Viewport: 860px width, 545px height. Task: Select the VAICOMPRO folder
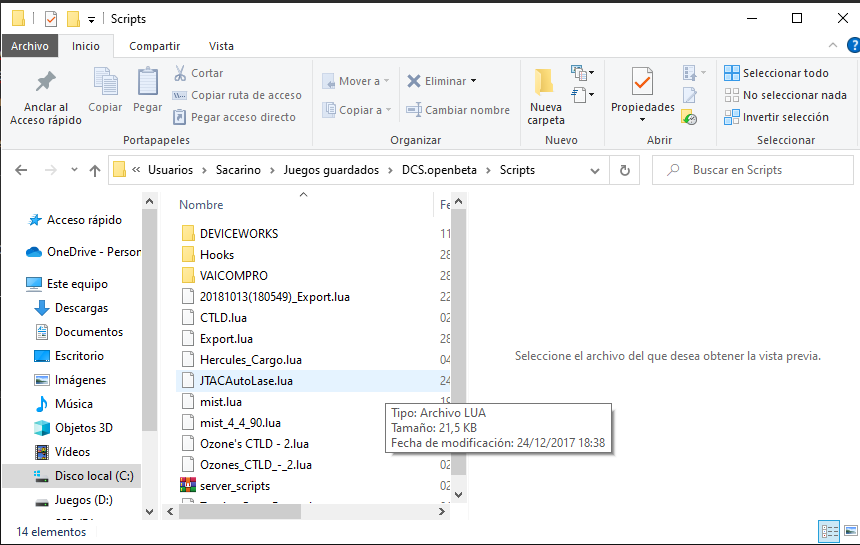pyautogui.click(x=234, y=276)
